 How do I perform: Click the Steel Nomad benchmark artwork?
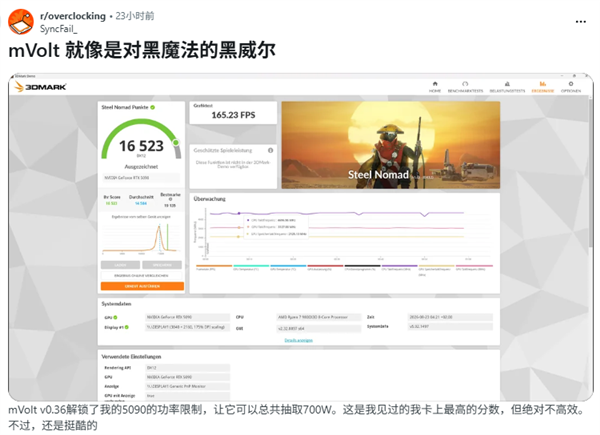point(391,145)
